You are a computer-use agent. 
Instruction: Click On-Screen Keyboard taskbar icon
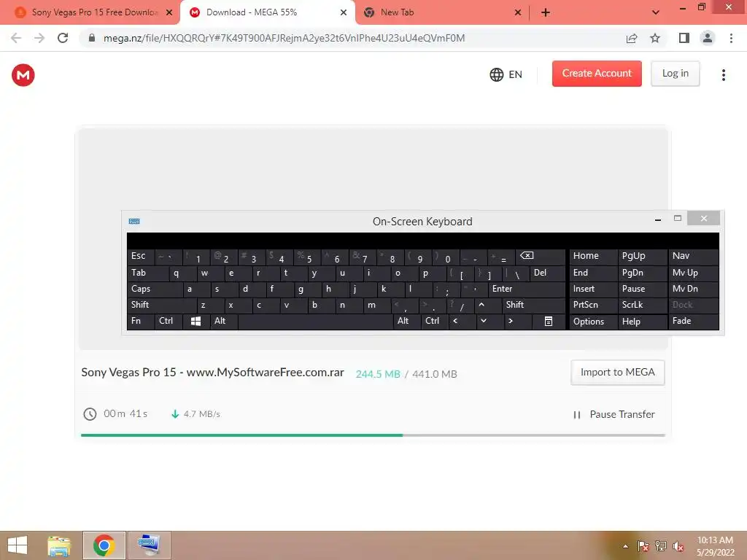point(149,545)
